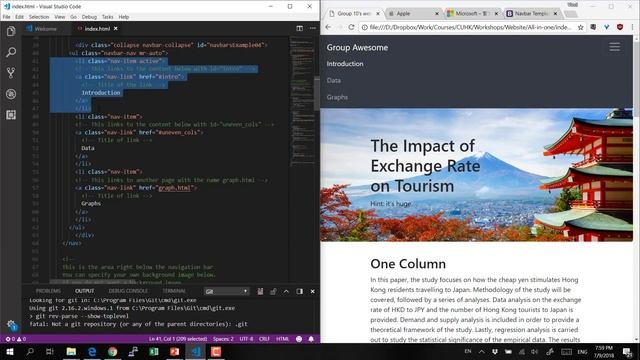
Task: Click the editor horizontal scrollbar
Action: (92, 282)
